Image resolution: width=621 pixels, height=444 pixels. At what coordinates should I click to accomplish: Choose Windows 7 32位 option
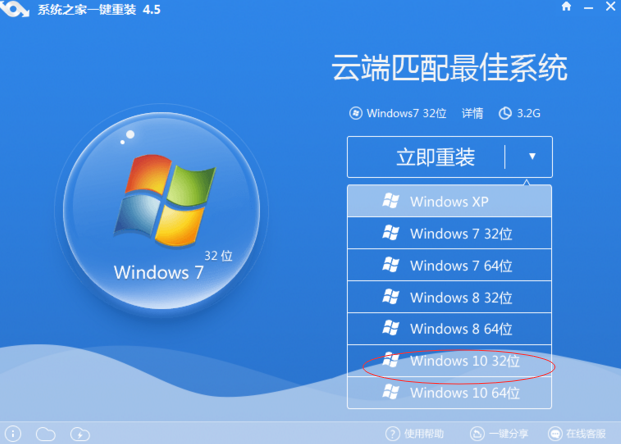coord(449,234)
